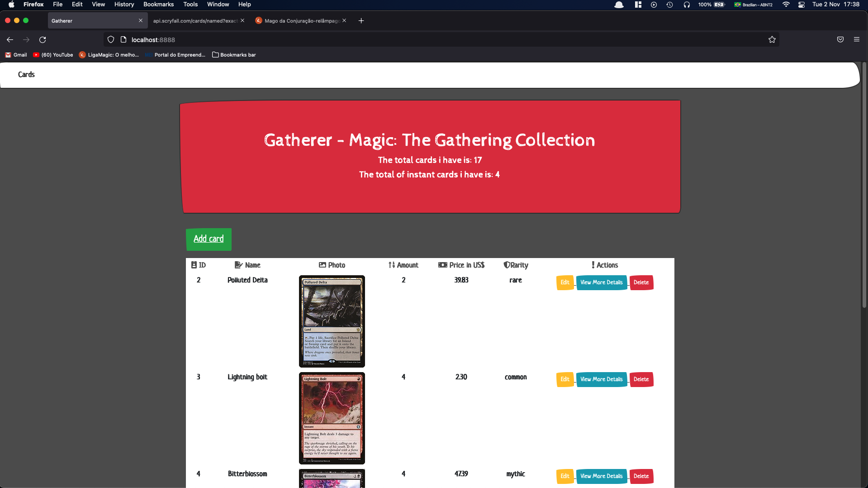Click the mythic rarity cell
This screenshot has height=488, width=868.
point(516,474)
